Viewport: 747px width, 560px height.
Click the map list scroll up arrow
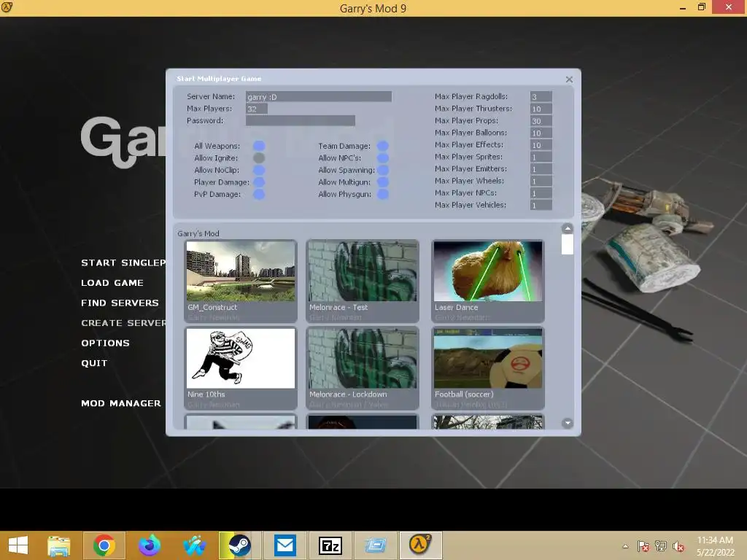pyautogui.click(x=568, y=228)
